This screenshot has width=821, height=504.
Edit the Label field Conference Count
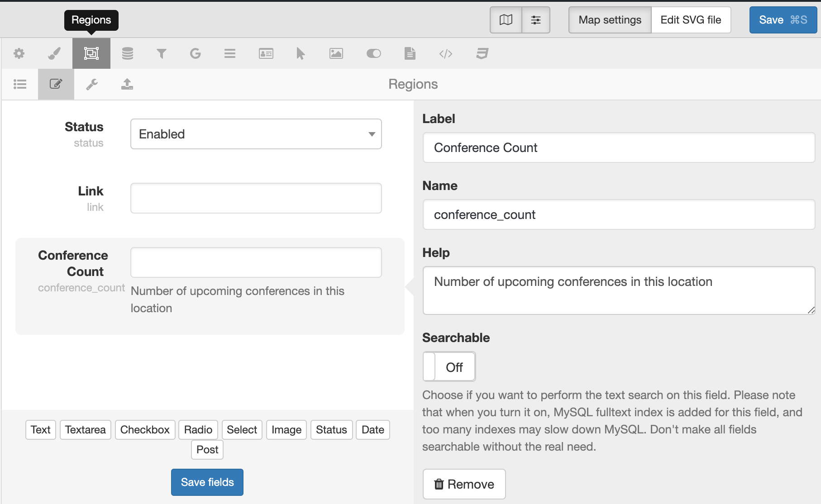[x=619, y=147]
